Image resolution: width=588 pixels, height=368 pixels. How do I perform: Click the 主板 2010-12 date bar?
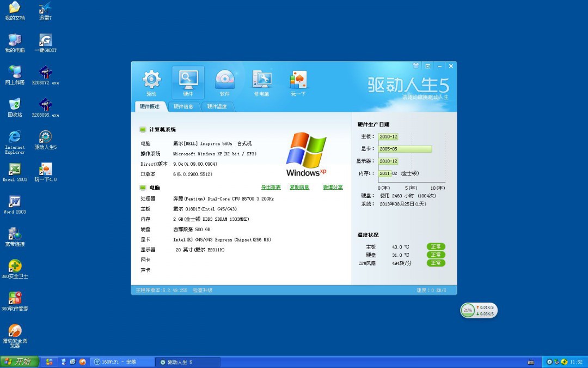(x=388, y=137)
